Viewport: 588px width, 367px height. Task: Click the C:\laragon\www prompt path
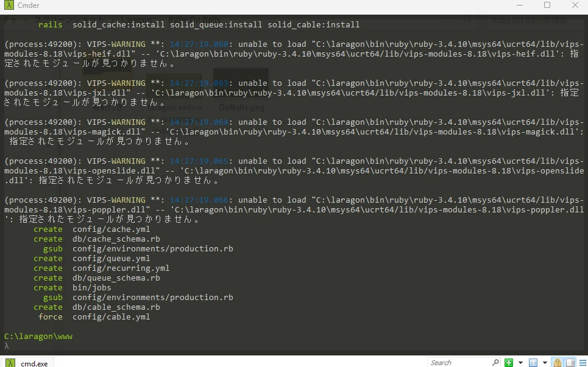coord(38,337)
